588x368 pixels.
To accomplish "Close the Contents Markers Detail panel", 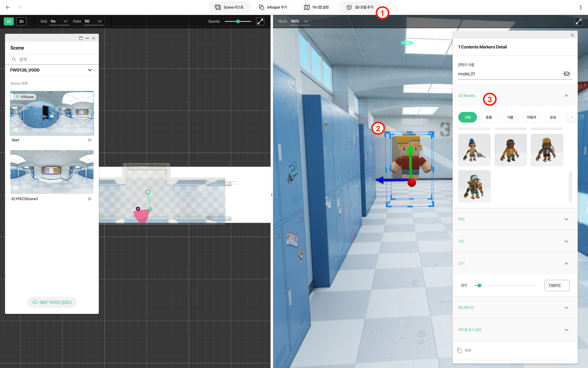I will 572,35.
